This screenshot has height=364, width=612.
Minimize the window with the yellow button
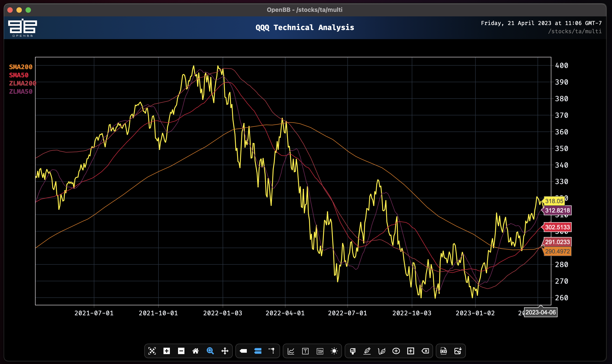click(x=19, y=10)
